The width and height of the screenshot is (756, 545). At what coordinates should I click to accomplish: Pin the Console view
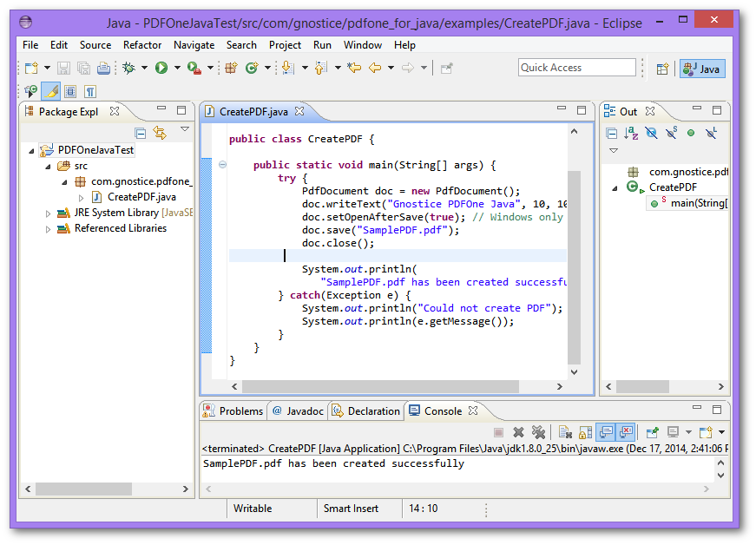[653, 432]
